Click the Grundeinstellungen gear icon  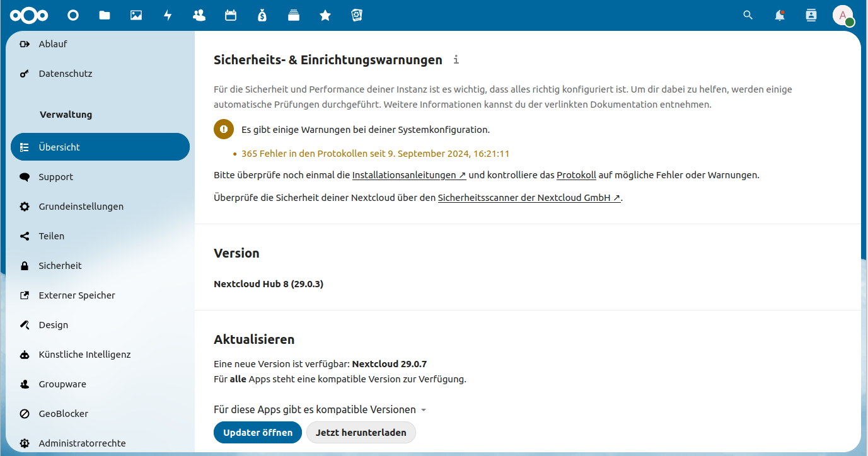[x=25, y=207]
